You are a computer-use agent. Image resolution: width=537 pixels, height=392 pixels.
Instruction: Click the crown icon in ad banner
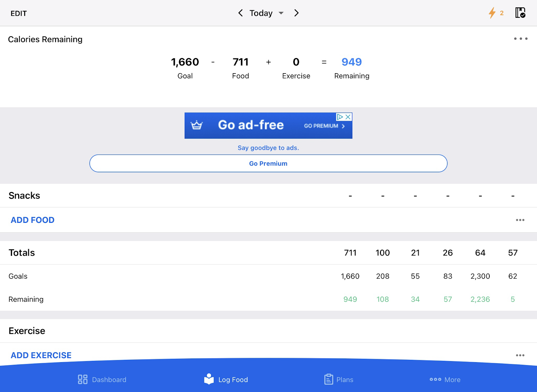point(197,125)
